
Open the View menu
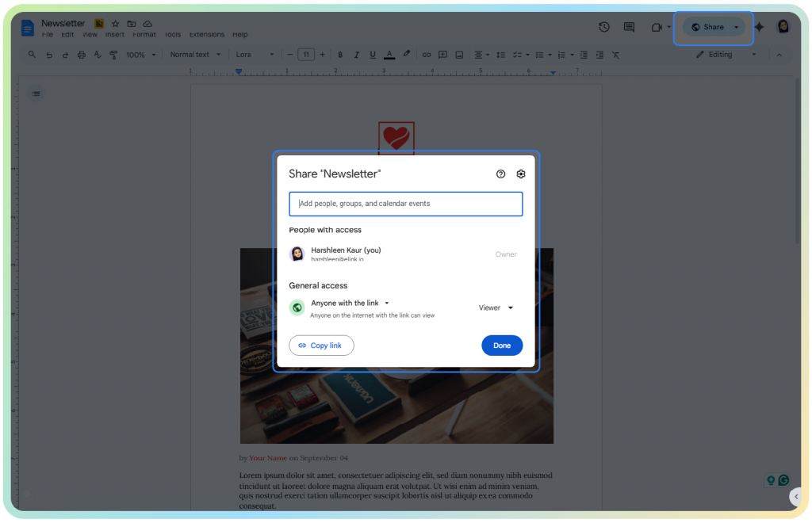coord(90,34)
